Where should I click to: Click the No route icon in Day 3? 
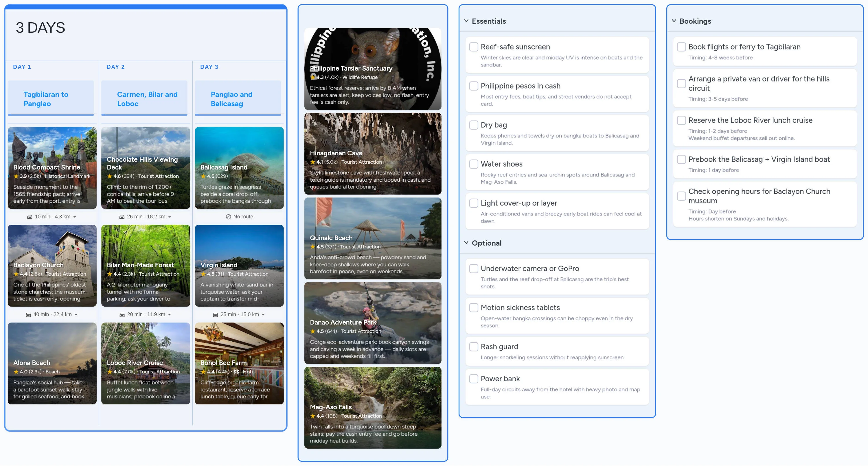228,217
